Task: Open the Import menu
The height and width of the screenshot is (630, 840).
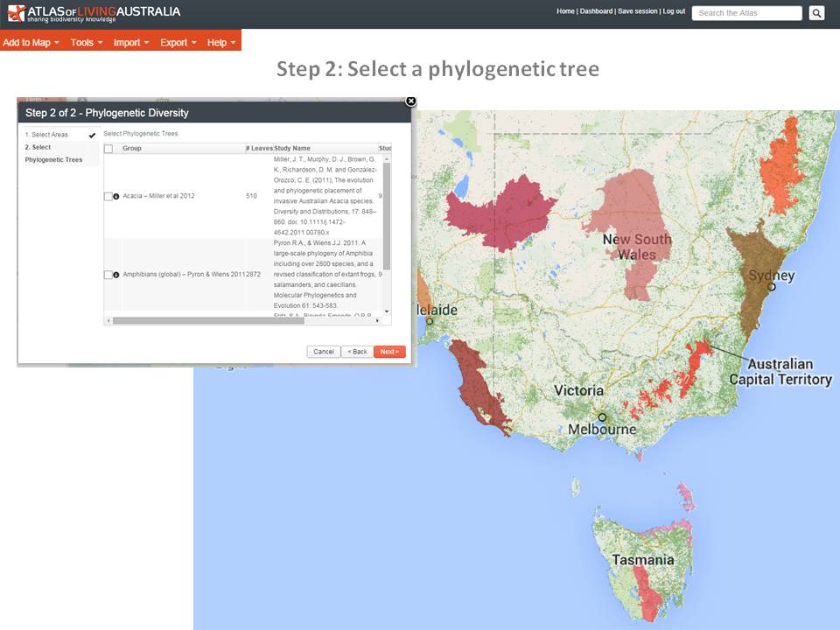Action: pos(131,42)
